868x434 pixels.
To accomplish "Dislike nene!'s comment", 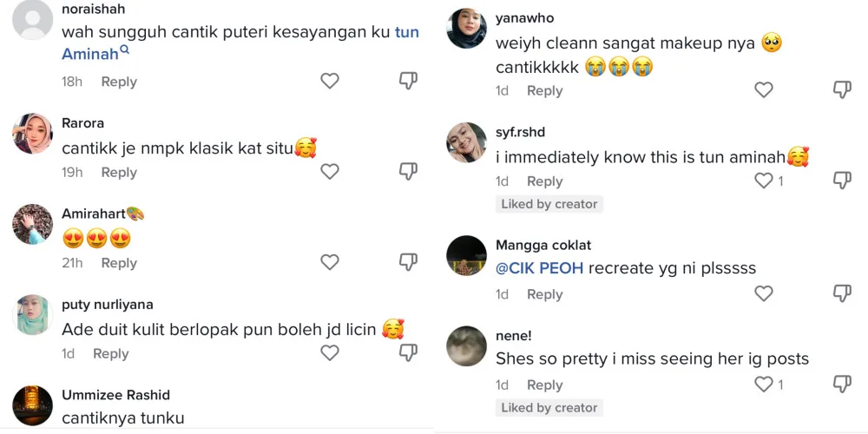I will click(842, 385).
